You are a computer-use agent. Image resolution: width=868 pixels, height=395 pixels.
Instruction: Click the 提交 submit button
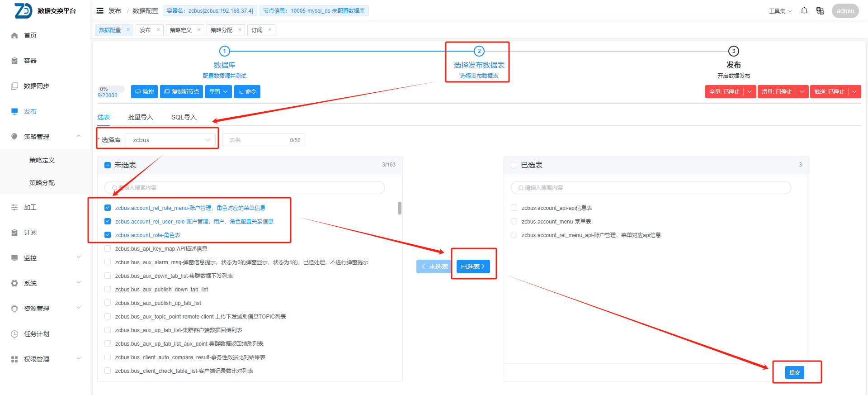coord(794,373)
